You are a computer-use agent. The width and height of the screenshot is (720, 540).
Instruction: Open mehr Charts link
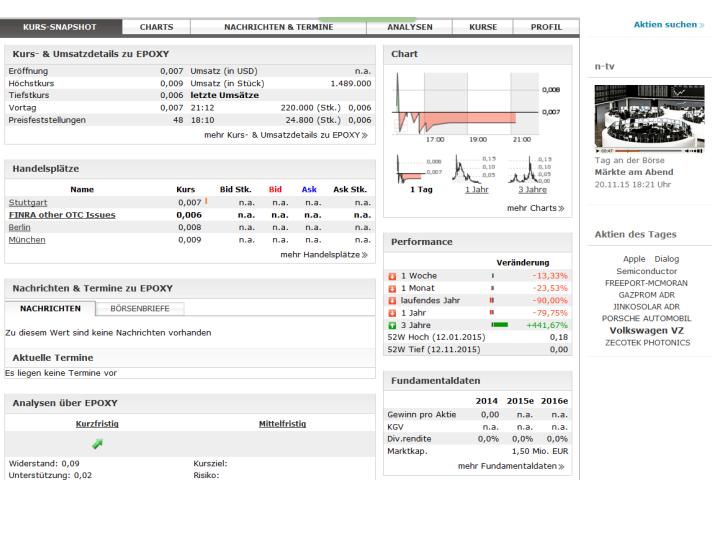[535, 208]
